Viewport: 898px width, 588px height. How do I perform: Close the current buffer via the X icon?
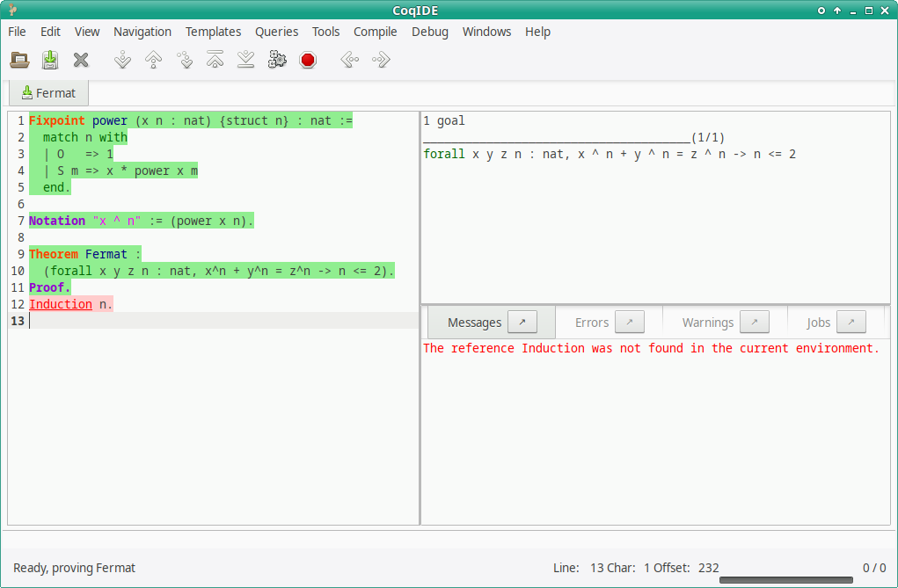[x=81, y=59]
